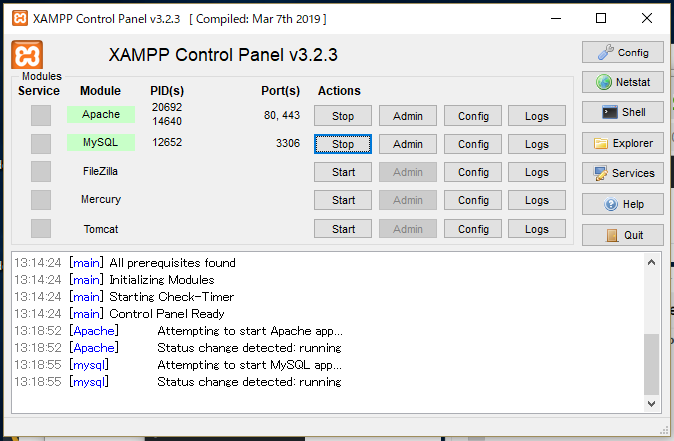Open the MySQL Logs menu

(537, 144)
